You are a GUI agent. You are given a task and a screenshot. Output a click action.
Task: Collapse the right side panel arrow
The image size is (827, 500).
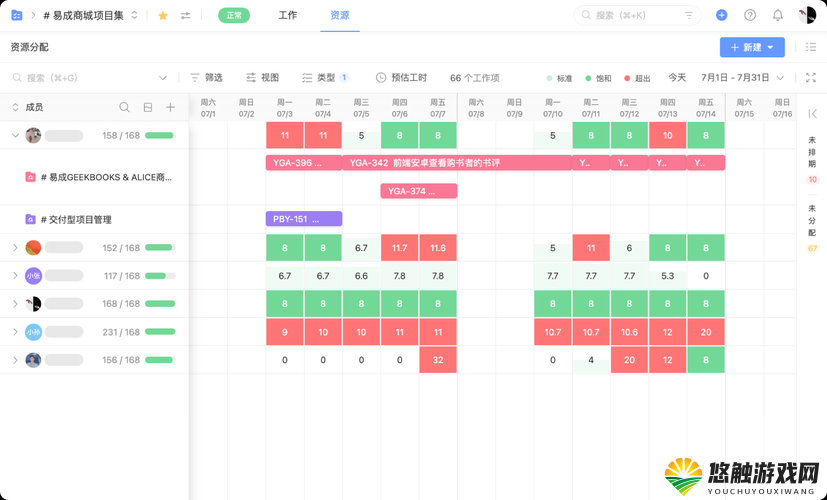pyautogui.click(x=812, y=113)
